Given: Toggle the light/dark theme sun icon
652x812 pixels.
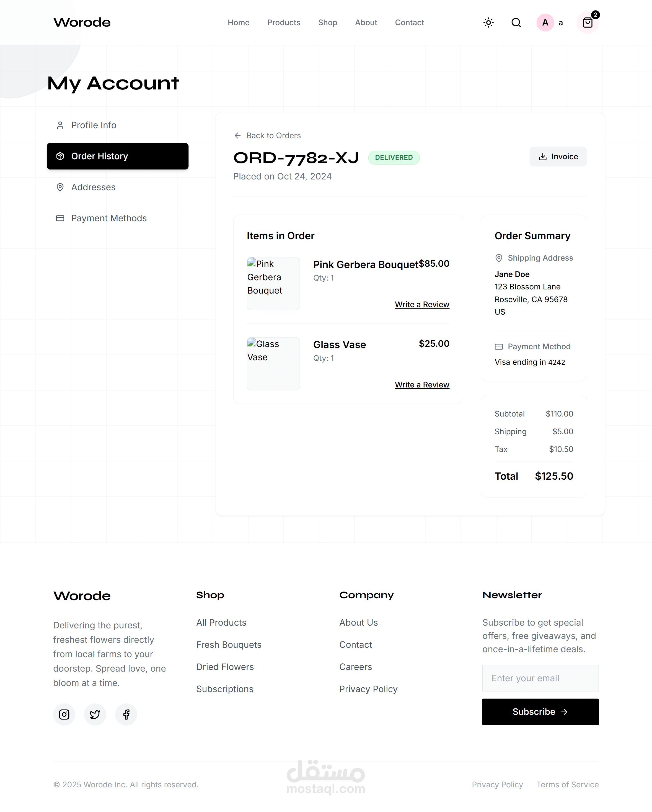Looking at the screenshot, I should click(x=488, y=23).
